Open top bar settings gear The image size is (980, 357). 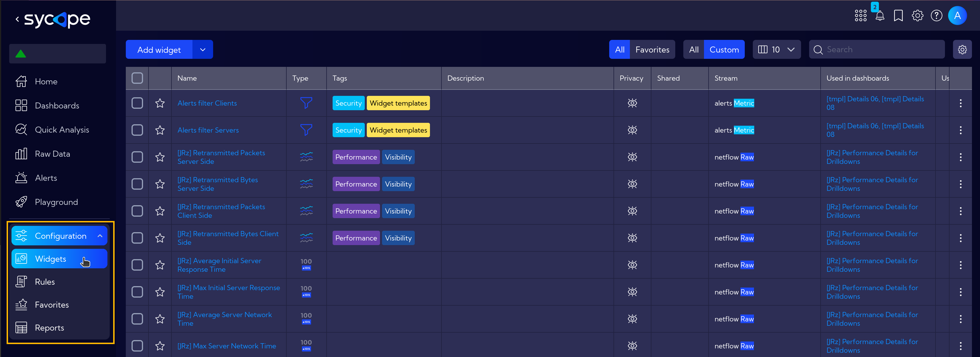click(917, 15)
